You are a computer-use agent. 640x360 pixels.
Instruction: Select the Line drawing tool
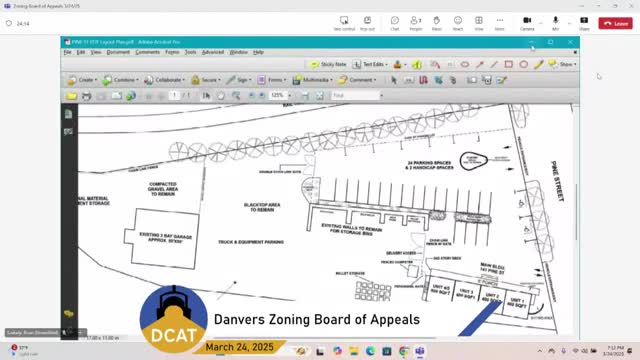tap(494, 64)
